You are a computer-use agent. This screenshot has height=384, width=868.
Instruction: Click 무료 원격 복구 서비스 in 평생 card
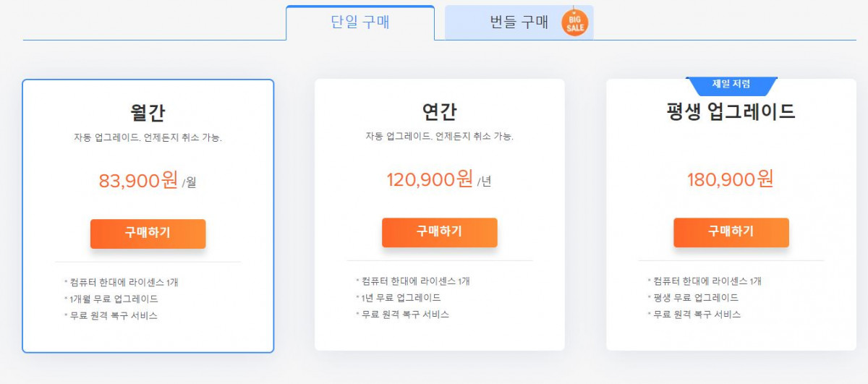click(x=697, y=315)
